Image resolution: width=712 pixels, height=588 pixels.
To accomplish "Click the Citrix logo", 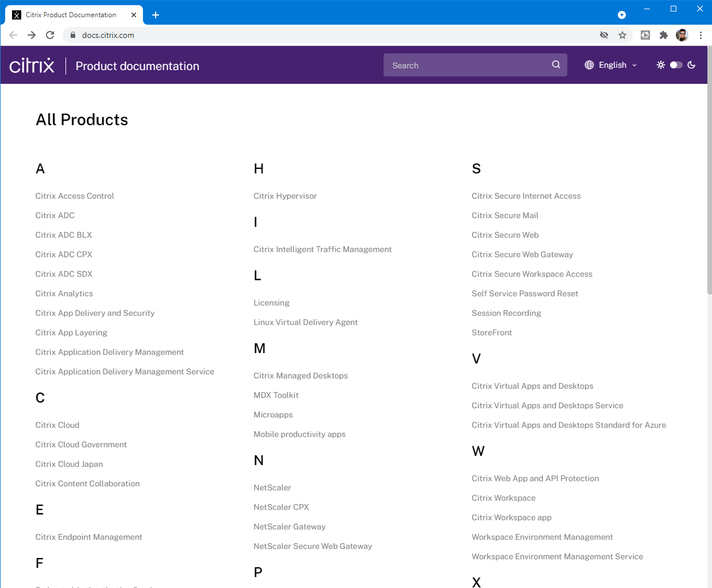I will [32, 65].
